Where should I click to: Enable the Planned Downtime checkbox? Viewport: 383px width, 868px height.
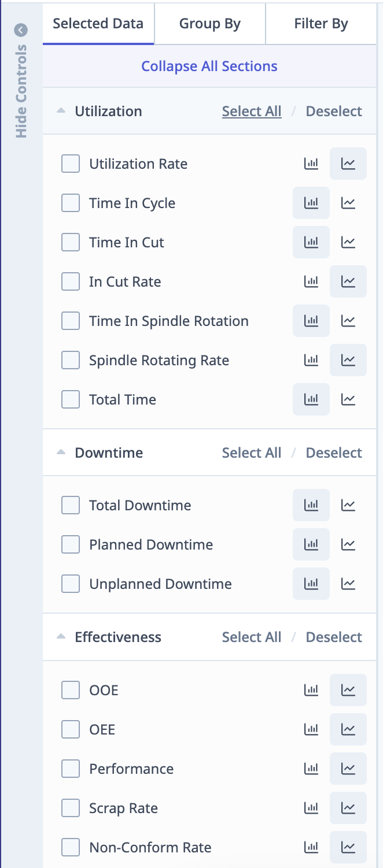[x=71, y=544]
